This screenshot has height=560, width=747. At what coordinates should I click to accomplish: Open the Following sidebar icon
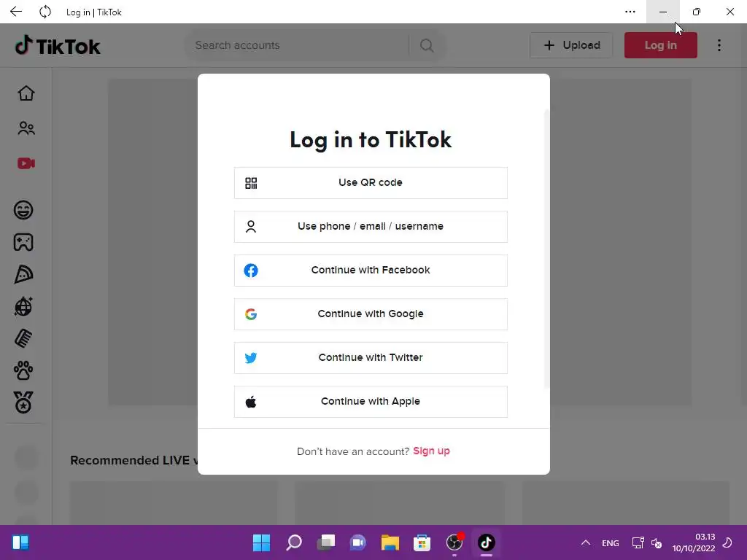pos(26,128)
